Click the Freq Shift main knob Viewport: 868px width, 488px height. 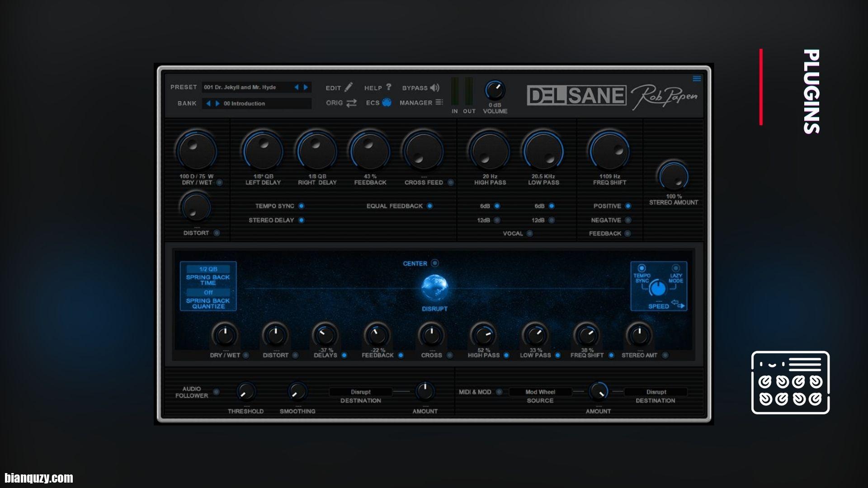pos(609,151)
